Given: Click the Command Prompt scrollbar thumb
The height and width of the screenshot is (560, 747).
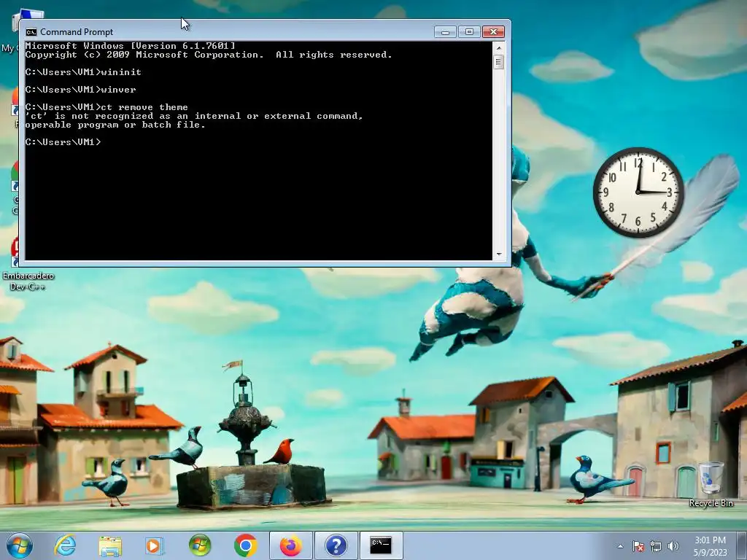Looking at the screenshot, I should point(499,62).
